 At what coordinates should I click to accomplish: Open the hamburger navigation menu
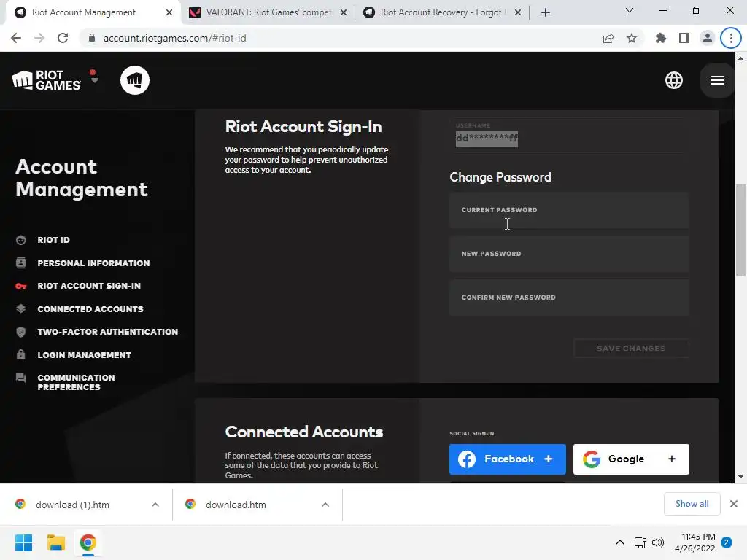pos(718,80)
